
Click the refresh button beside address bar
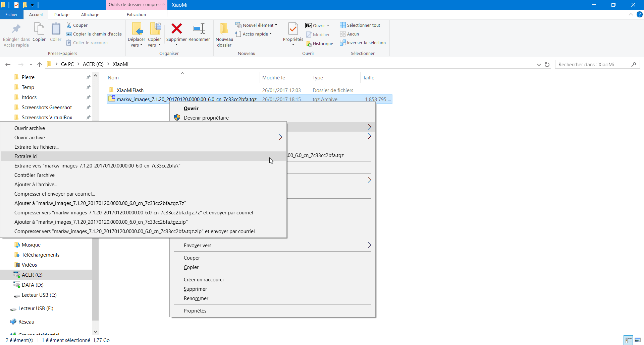tap(547, 64)
